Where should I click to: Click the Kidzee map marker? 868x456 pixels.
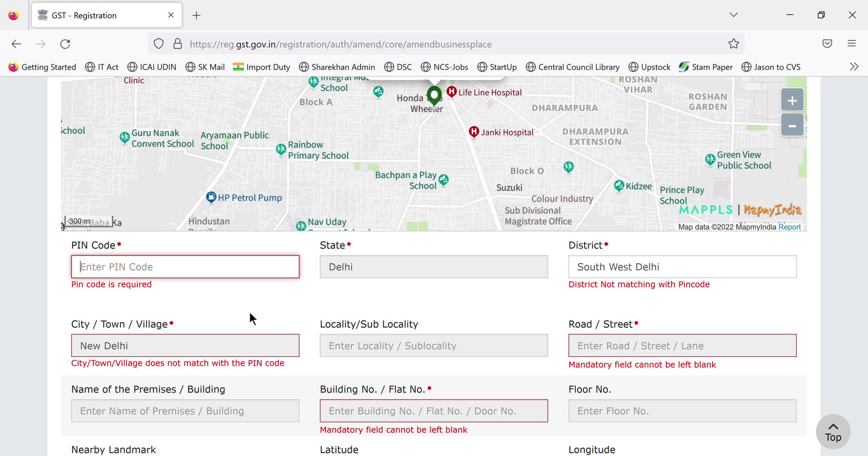pyautogui.click(x=619, y=186)
